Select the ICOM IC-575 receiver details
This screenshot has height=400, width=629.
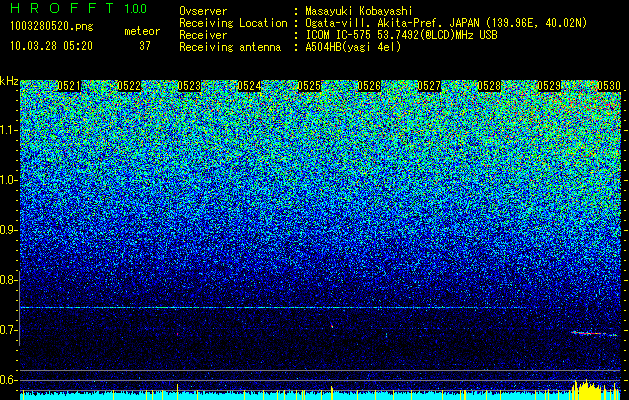pos(401,35)
